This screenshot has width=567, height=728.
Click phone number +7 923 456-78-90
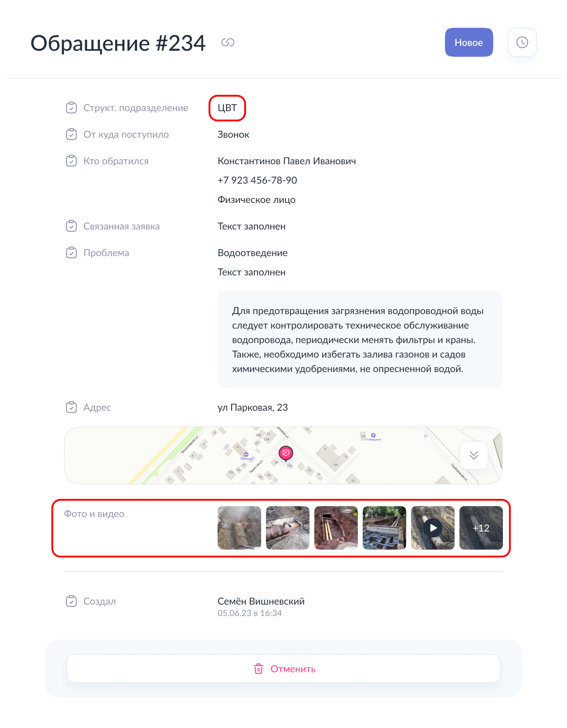(x=257, y=180)
